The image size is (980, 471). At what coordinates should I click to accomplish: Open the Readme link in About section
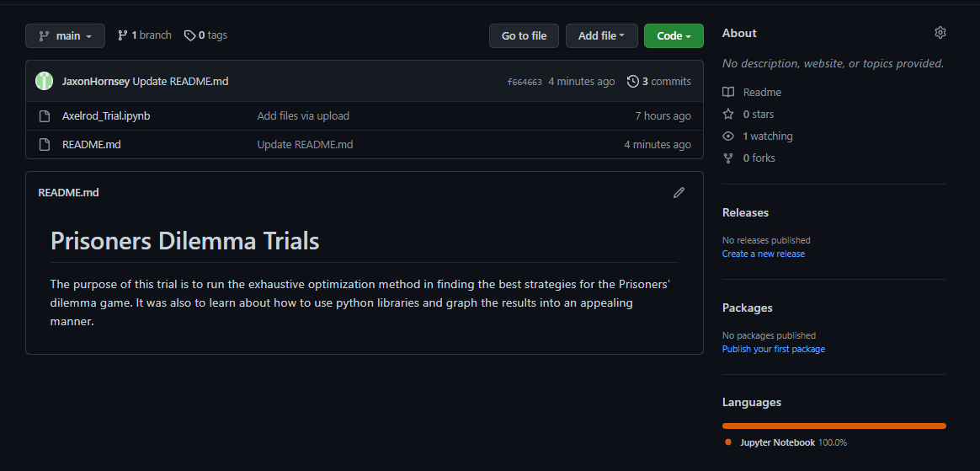pos(762,93)
